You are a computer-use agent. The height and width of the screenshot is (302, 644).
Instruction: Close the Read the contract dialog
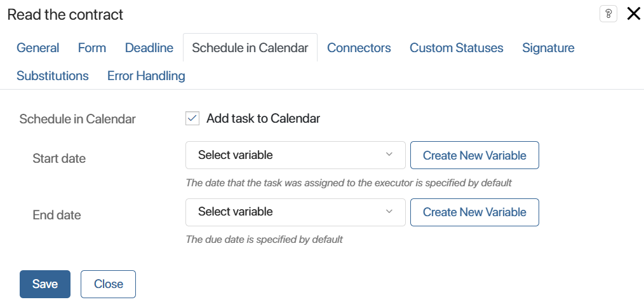tap(634, 15)
